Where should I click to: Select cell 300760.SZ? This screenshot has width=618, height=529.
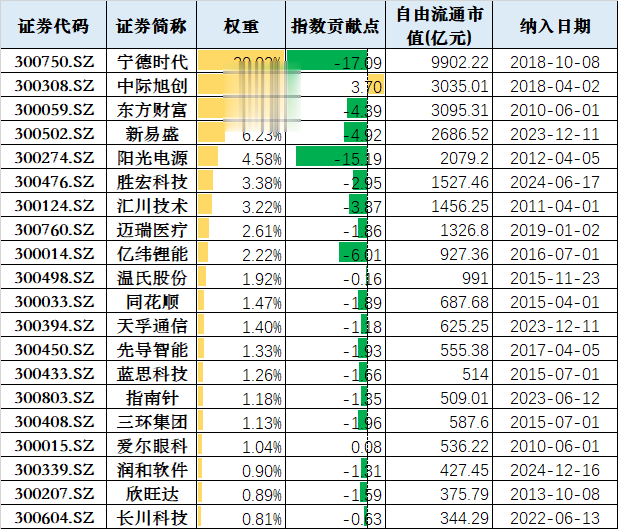(x=54, y=230)
